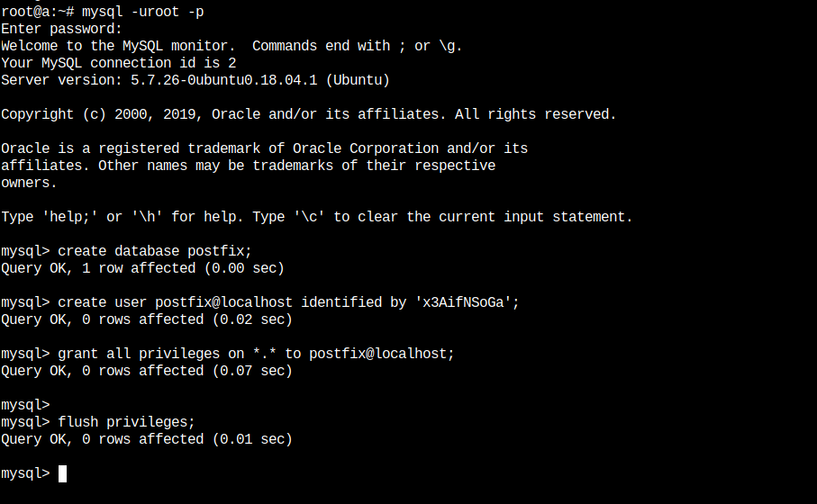This screenshot has width=817, height=504.
Task: Click the '(0.01 sec)' result after flush
Action: click(x=252, y=439)
